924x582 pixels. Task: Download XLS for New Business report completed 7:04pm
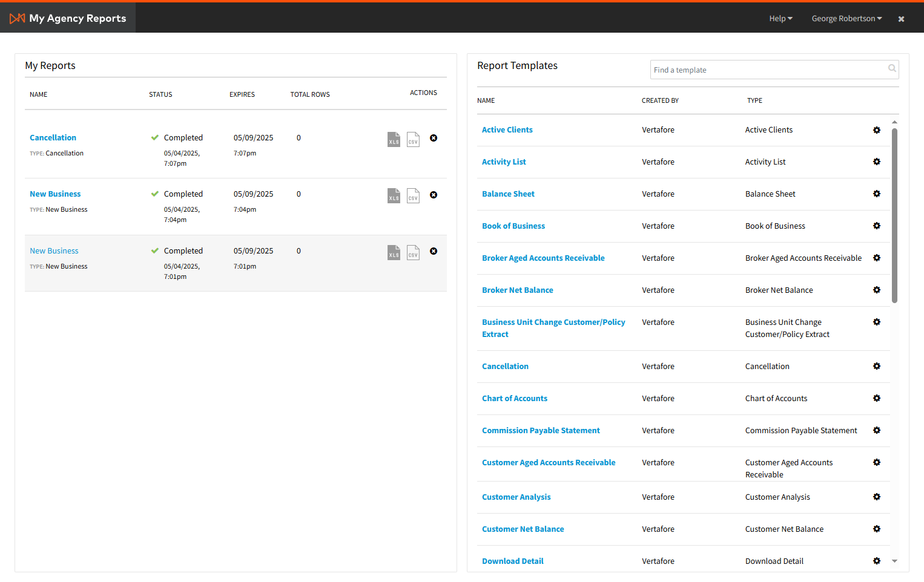(x=394, y=195)
